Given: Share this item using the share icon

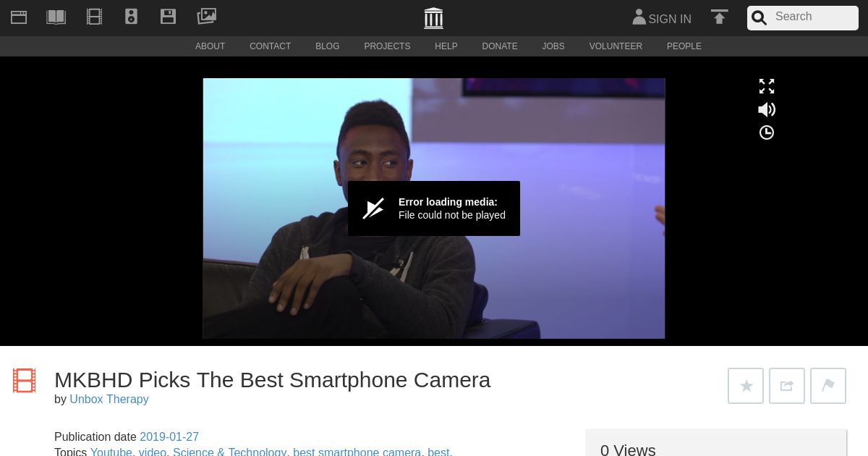Looking at the screenshot, I should 787,386.
